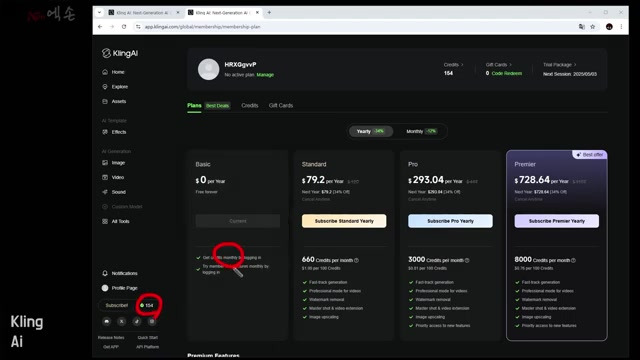Reload the page in browser
The height and width of the screenshot is (360, 640).
124,27
